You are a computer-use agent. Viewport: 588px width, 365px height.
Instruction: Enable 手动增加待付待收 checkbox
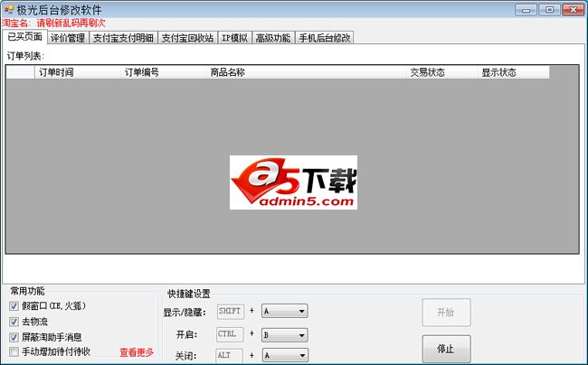pyautogui.click(x=14, y=351)
